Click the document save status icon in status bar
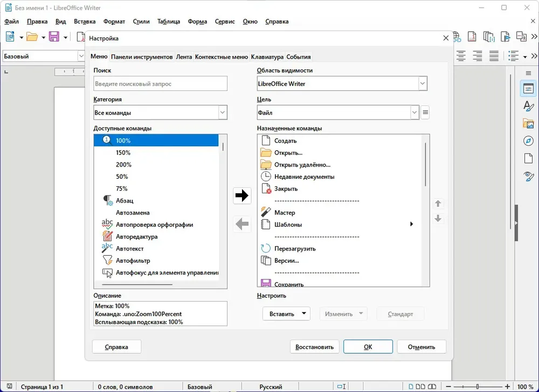This screenshot has height=392, width=539. (x=9, y=387)
